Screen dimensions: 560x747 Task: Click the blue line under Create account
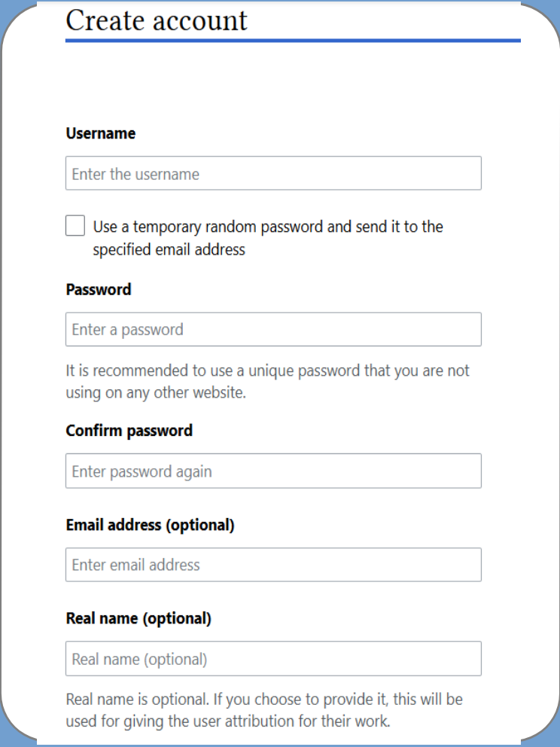(x=293, y=41)
